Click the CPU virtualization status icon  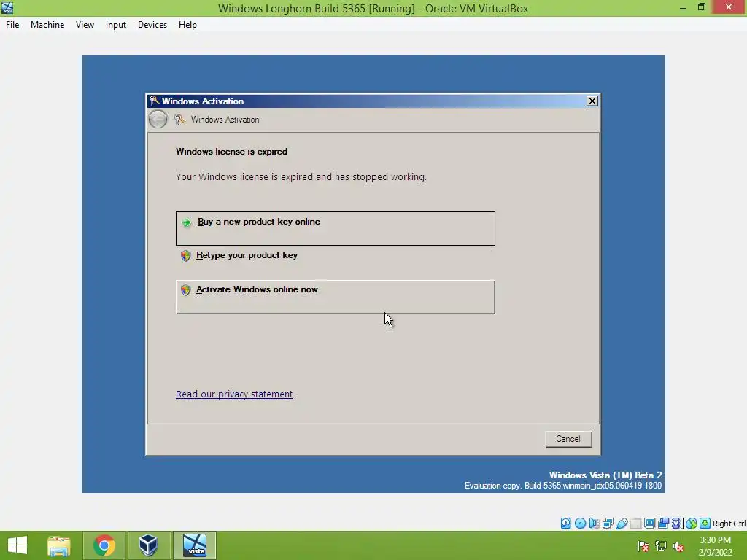coord(678,524)
